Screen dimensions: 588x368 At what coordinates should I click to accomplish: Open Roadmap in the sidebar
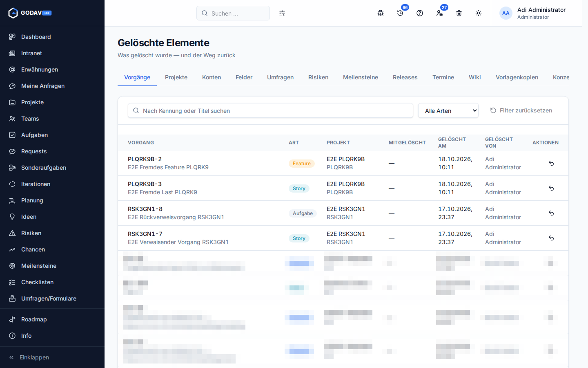pos(52,319)
